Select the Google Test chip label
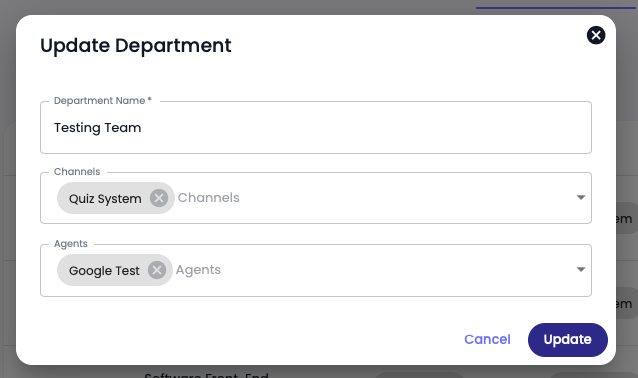The height and width of the screenshot is (378, 638). (x=104, y=271)
